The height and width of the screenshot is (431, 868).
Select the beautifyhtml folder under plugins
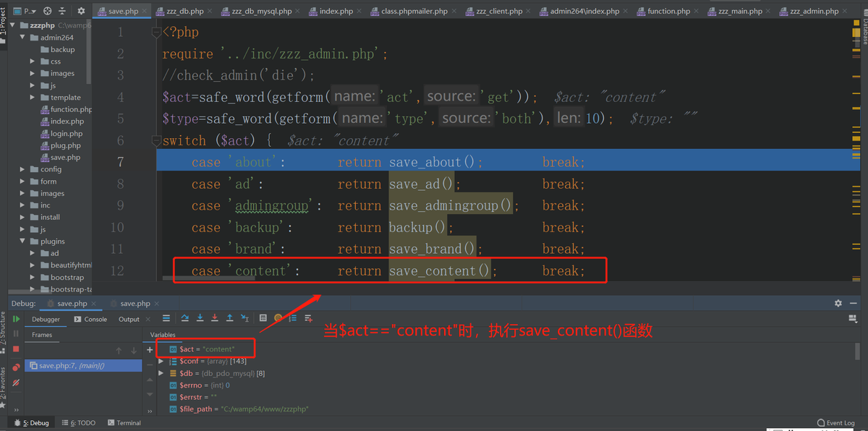[66, 265]
